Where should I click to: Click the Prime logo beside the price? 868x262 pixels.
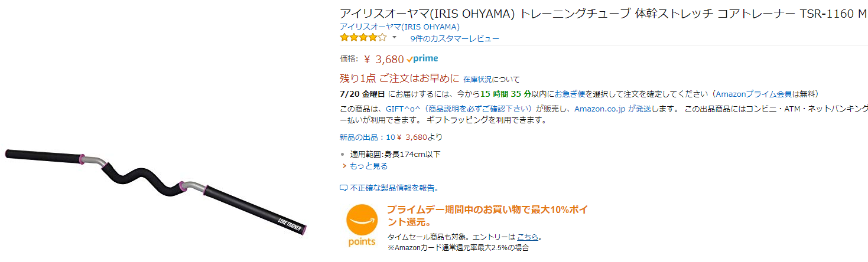(422, 58)
